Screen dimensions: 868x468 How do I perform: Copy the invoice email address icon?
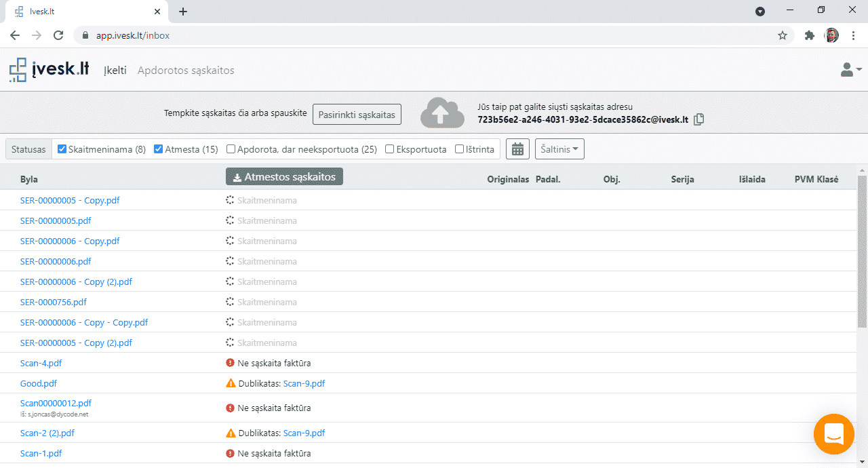click(699, 119)
